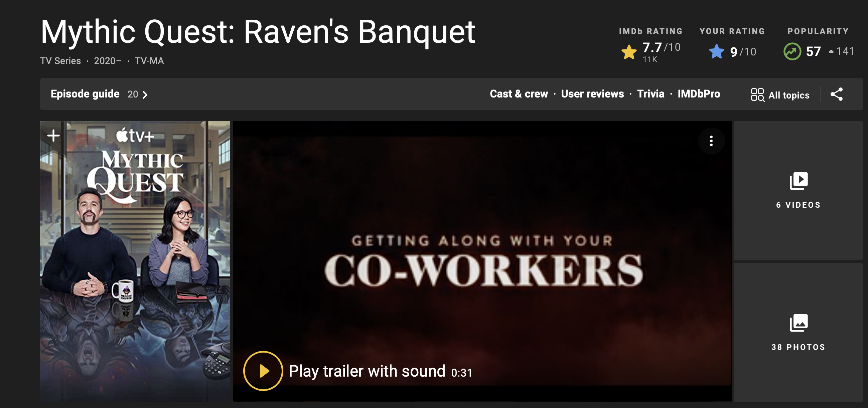Visit the IMDbPro link

pos(699,94)
